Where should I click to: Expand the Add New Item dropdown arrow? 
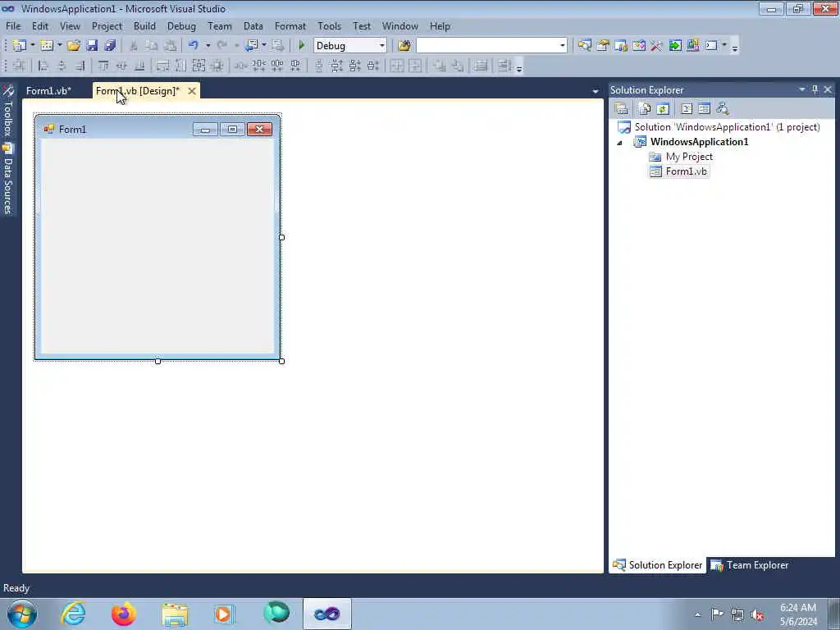tap(59, 46)
